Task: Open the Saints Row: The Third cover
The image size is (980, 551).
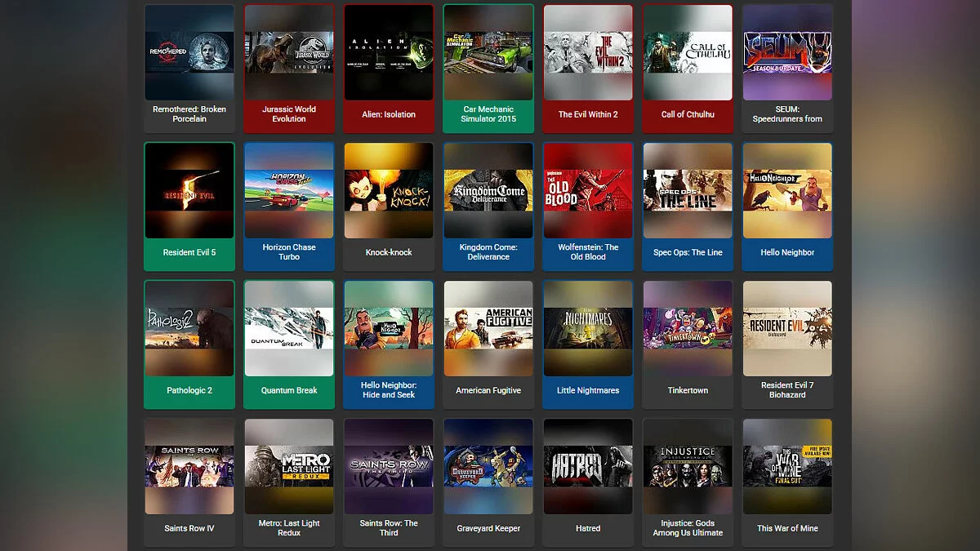Action: click(389, 466)
